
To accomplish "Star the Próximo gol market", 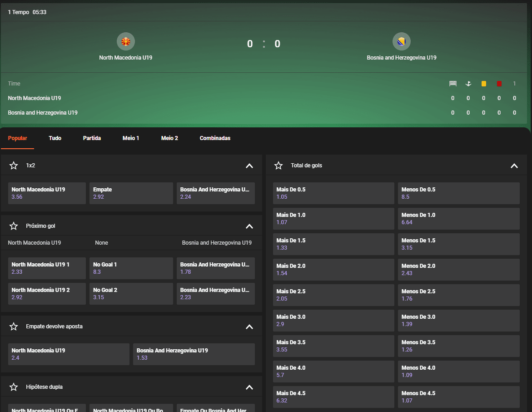I will 13,226.
